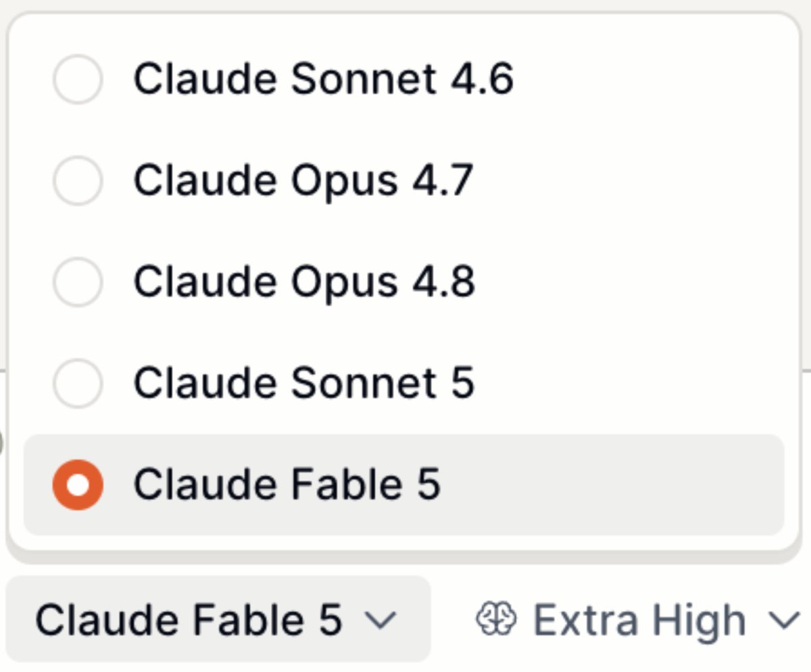This screenshot has height=672, width=811.
Task: Pick the Claude Opus 4.8 menu entry text
Action: [x=304, y=282]
